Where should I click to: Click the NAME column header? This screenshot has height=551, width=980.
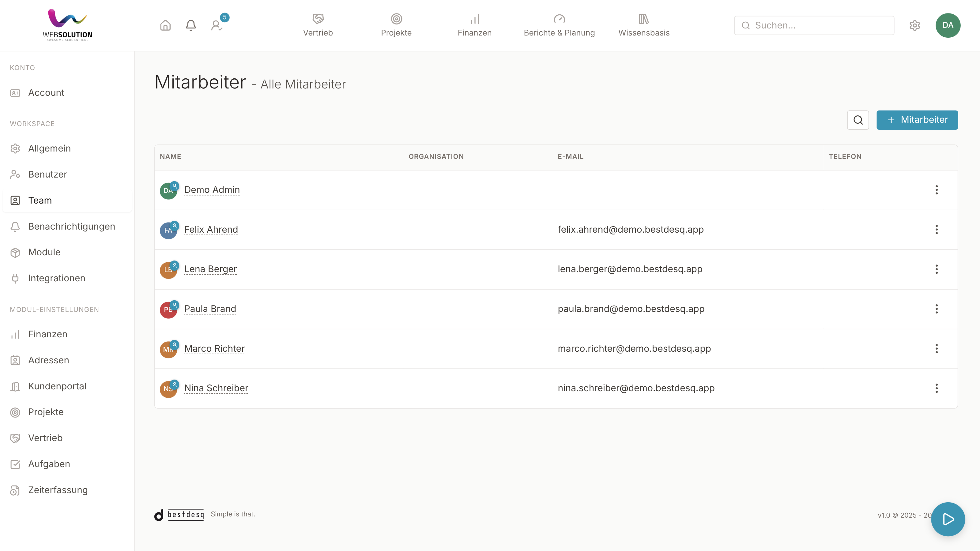tap(171, 157)
